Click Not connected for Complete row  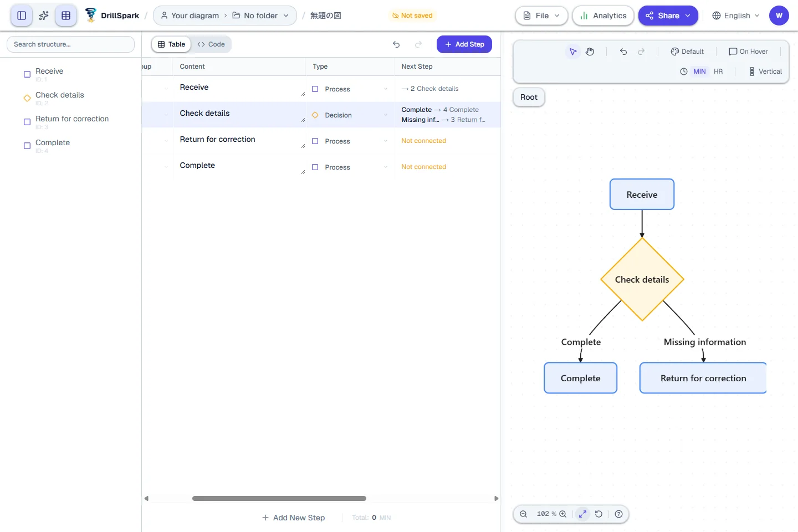[423, 167]
